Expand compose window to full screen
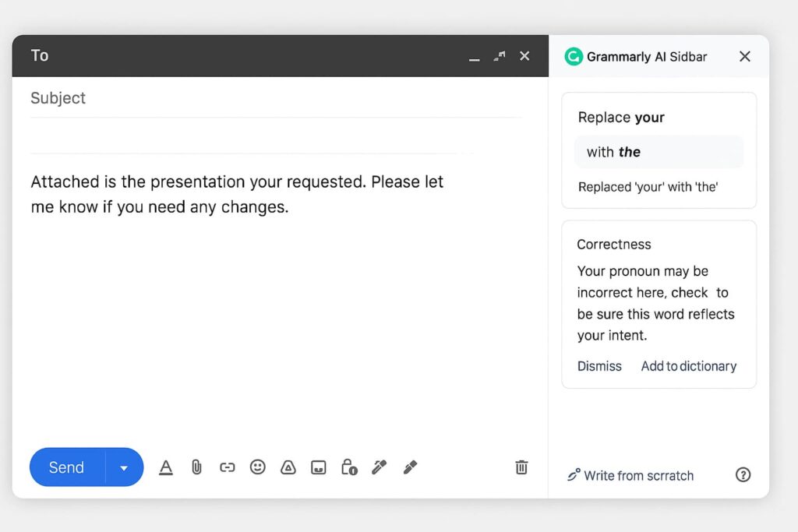Viewport: 798px width, 532px height. (x=500, y=56)
